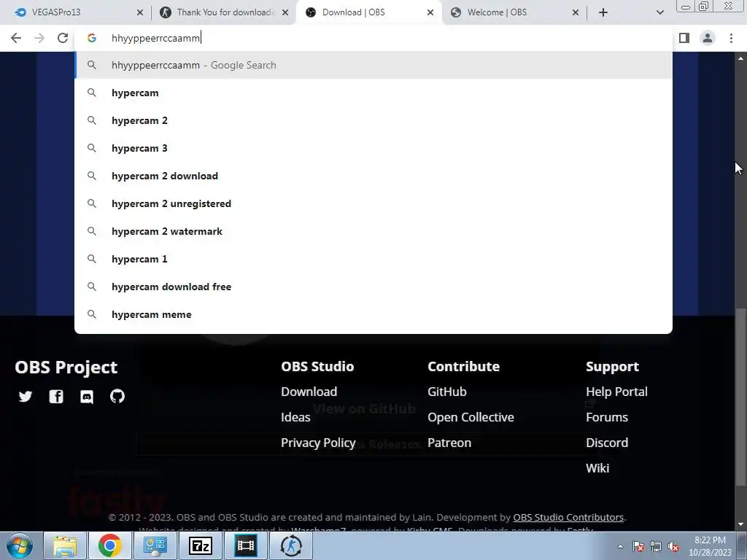
Task: Visit the Help Portal link
Action: pyautogui.click(x=616, y=392)
